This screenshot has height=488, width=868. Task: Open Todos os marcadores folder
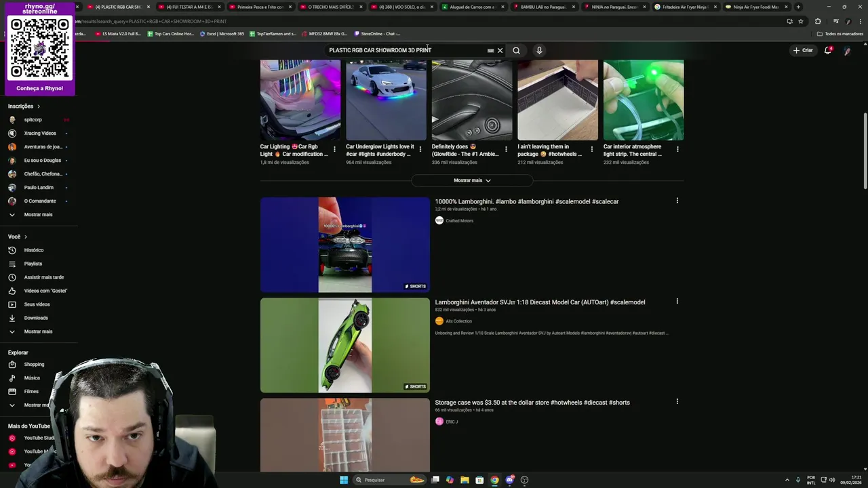click(840, 33)
